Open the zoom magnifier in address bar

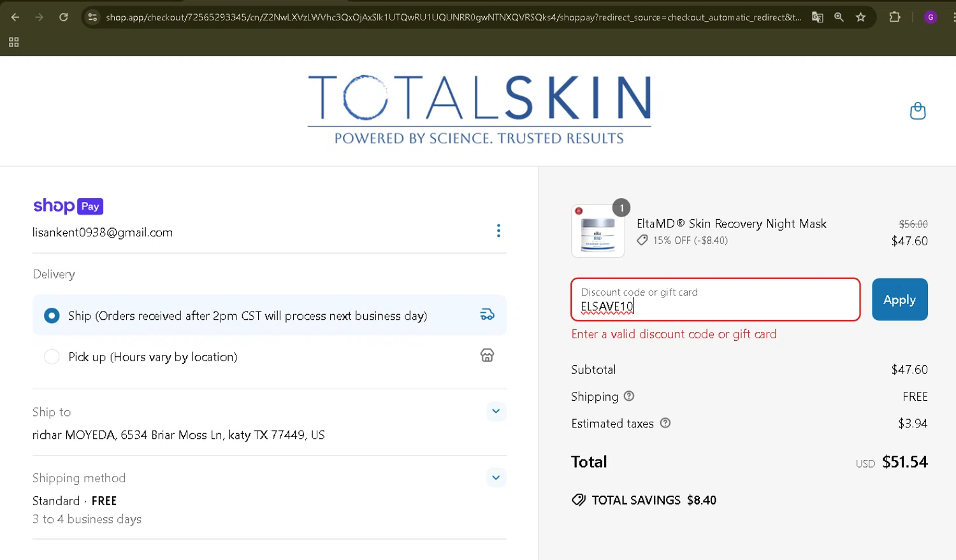(x=839, y=17)
